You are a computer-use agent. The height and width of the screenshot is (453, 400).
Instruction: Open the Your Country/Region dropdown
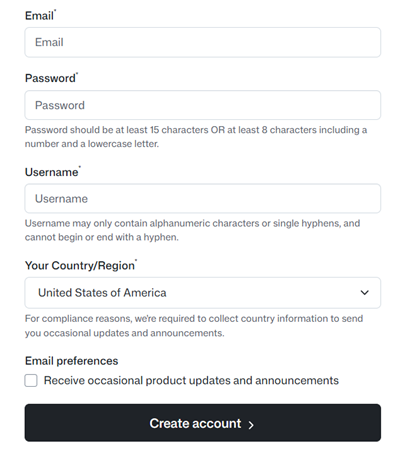pyautogui.click(x=203, y=293)
